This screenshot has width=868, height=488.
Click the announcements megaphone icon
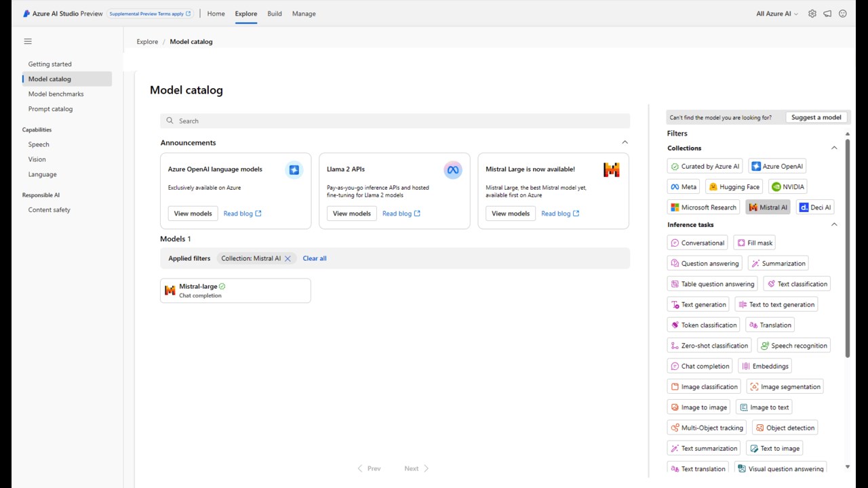tap(827, 14)
